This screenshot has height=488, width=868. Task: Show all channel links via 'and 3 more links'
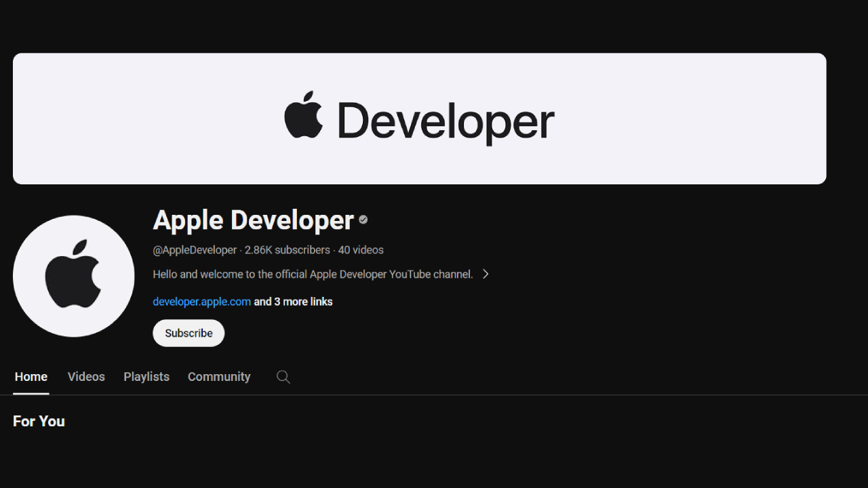292,301
